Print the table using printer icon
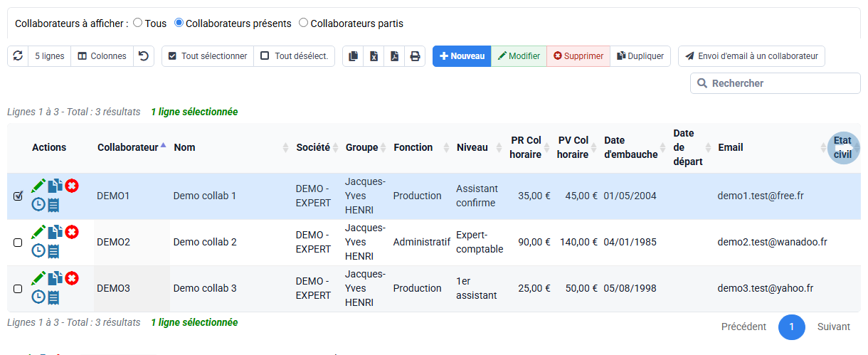This screenshot has width=868, height=355. pyautogui.click(x=416, y=56)
